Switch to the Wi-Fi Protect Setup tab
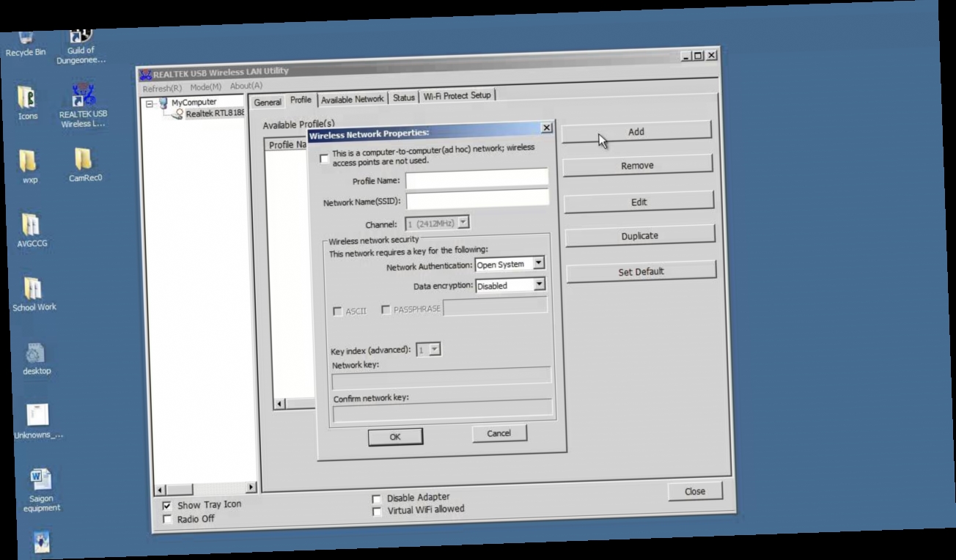The height and width of the screenshot is (560, 956). pyautogui.click(x=457, y=96)
